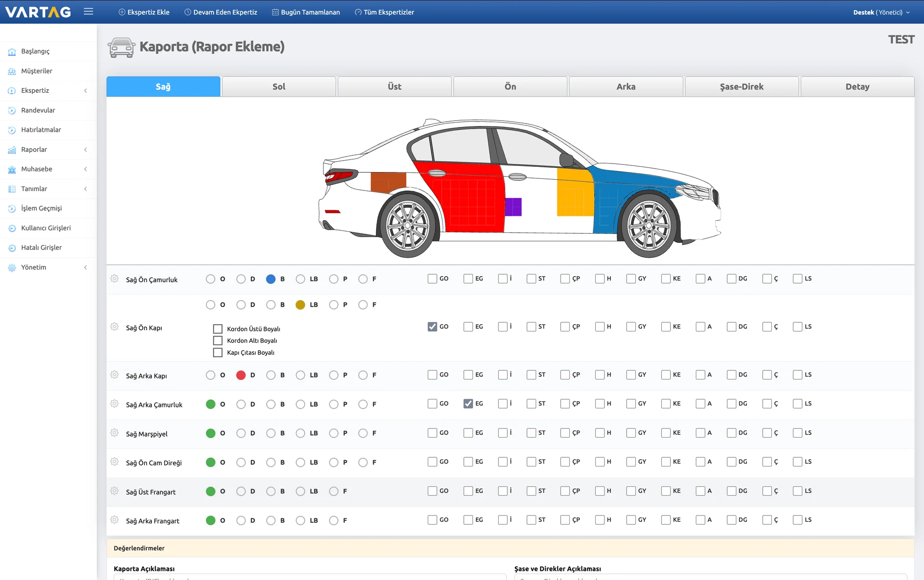Image resolution: width=924 pixels, height=580 pixels.
Task: Click the Randevular clock icon
Action: (12, 110)
